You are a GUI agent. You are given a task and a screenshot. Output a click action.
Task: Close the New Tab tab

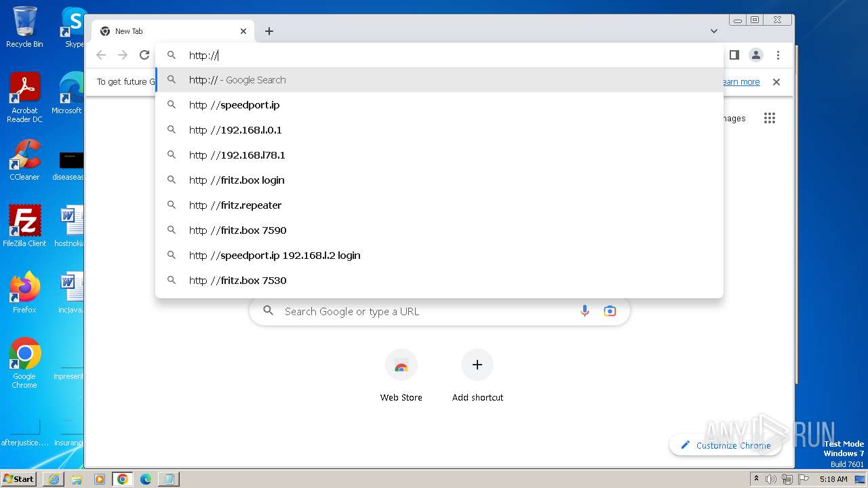click(x=243, y=31)
